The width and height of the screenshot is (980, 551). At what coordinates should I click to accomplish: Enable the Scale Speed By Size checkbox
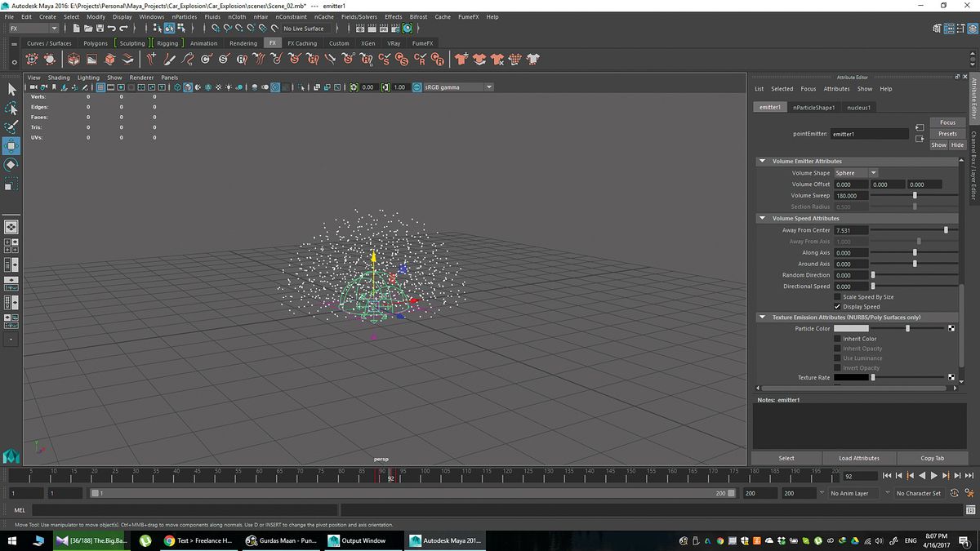(x=838, y=296)
